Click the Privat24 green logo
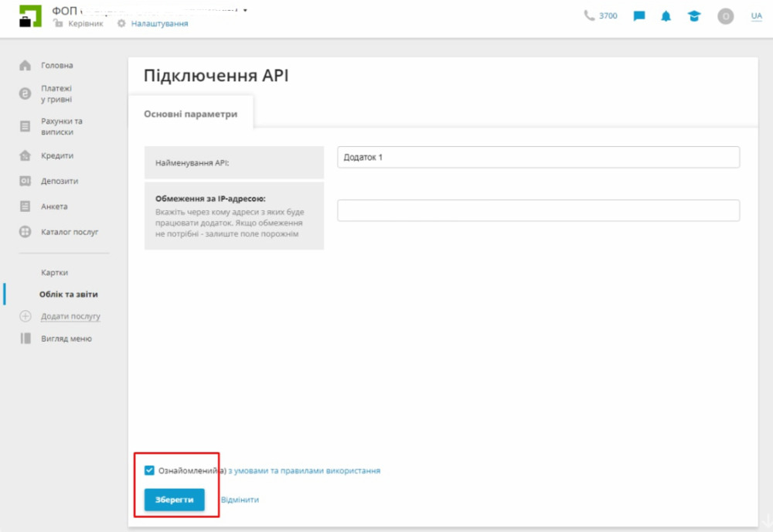This screenshot has width=773, height=532. (x=30, y=17)
